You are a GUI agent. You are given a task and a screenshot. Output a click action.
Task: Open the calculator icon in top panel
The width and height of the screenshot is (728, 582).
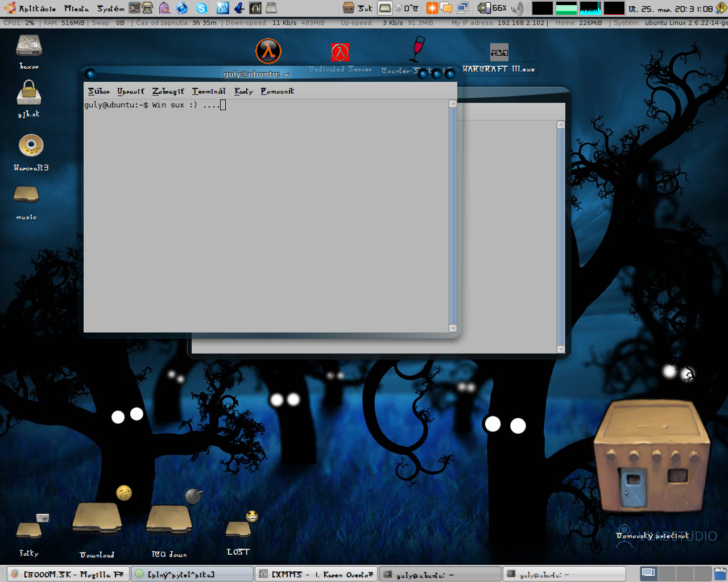tap(271, 8)
